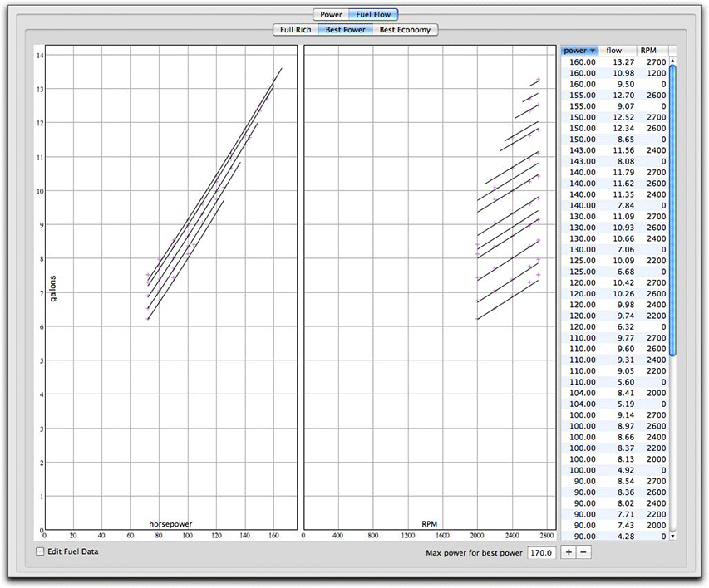Select the Fuel Flow tab
Viewport: 709px width, 588px height.
click(373, 14)
